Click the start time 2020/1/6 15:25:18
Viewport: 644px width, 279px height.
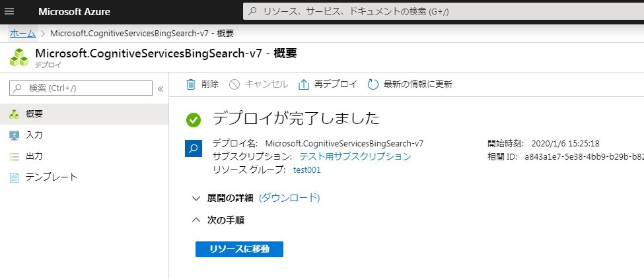click(x=565, y=144)
